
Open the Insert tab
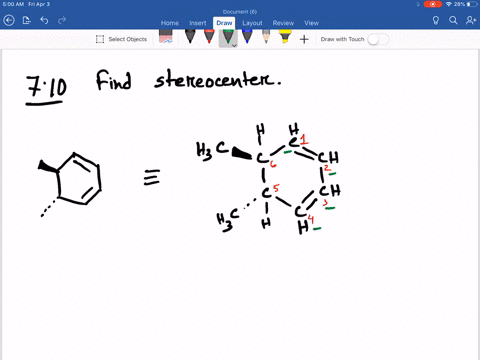click(198, 23)
